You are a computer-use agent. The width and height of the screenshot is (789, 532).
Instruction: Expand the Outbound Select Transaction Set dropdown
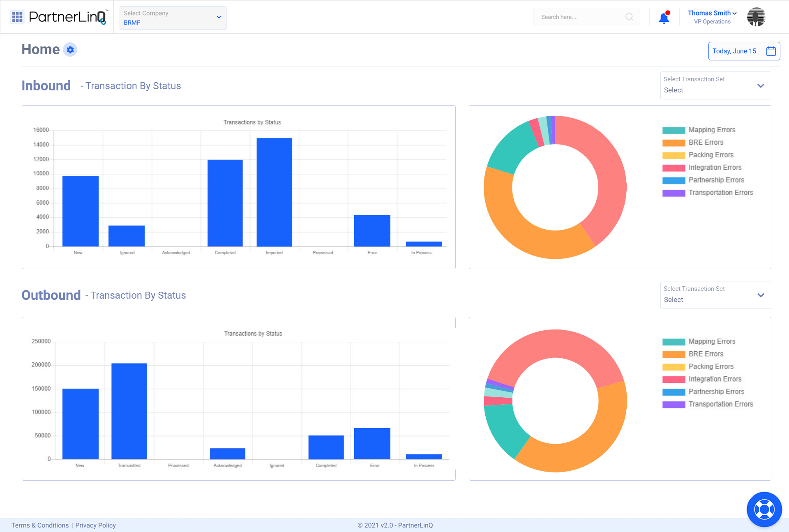760,295
